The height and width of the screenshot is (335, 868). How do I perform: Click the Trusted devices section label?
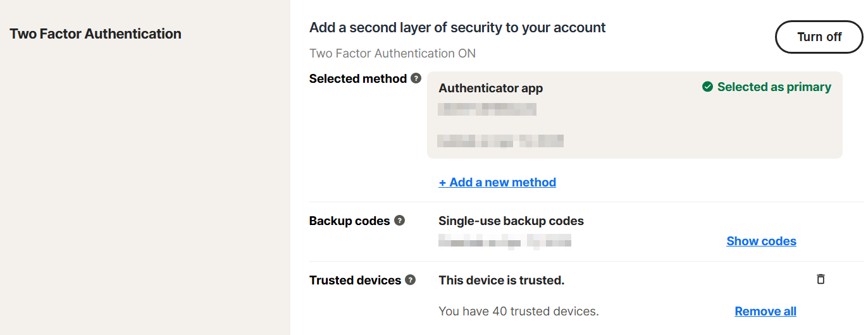(356, 280)
